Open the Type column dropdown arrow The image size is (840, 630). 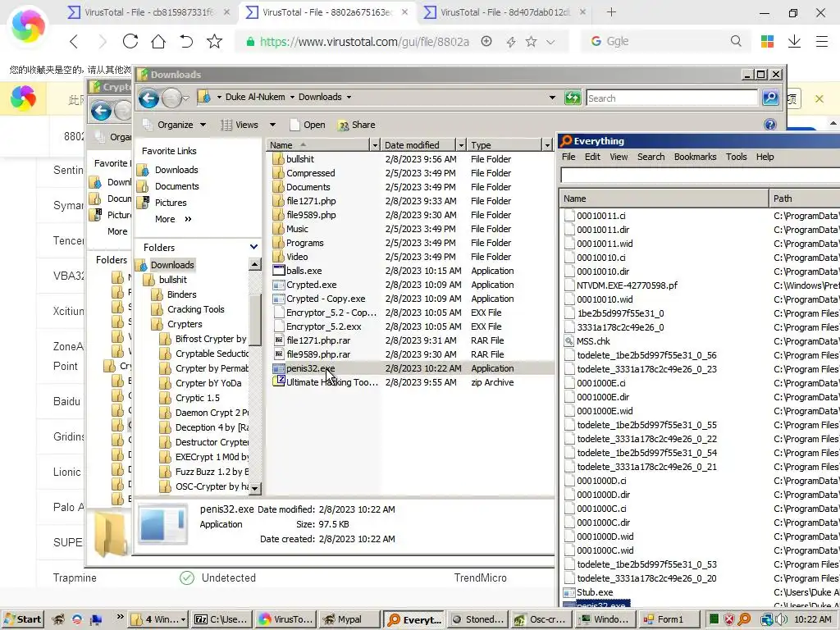point(547,144)
